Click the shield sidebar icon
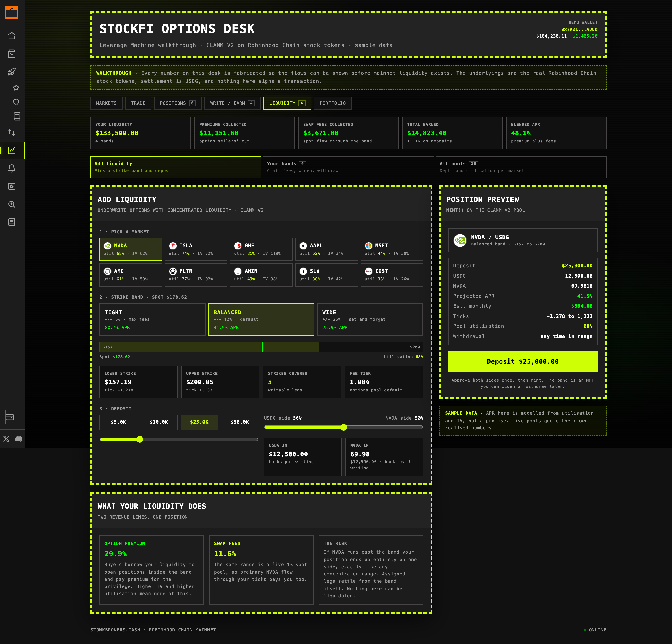Viewport: 672px width, 644px height. coord(16,102)
